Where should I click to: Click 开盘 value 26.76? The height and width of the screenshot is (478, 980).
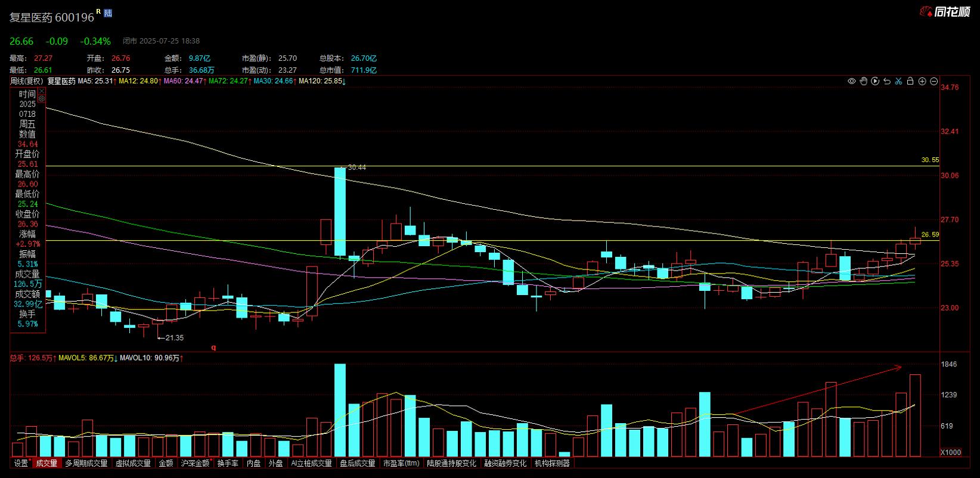click(x=120, y=58)
